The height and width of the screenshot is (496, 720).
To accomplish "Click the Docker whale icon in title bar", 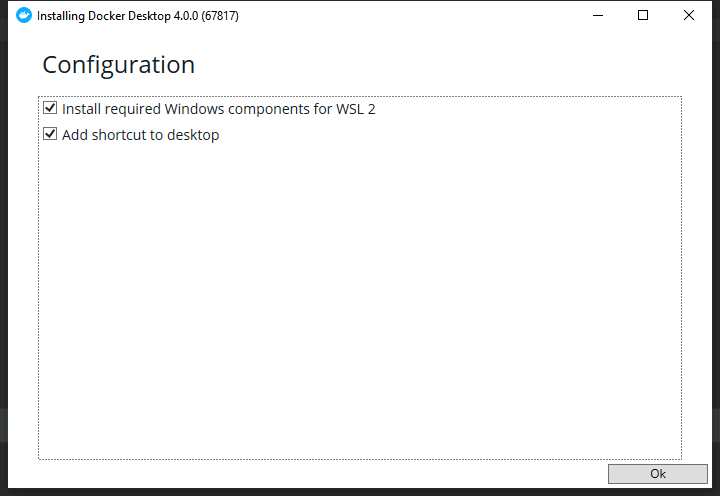I will coord(24,16).
